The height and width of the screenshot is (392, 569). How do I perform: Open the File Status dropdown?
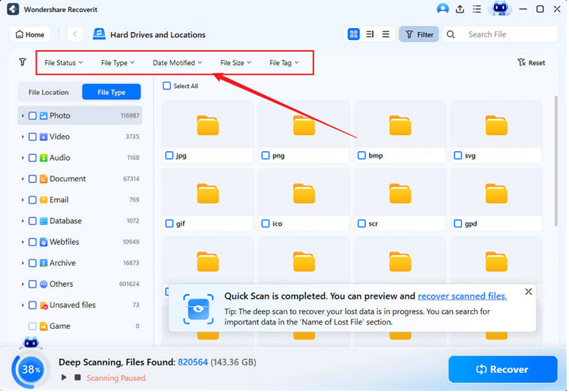pos(64,63)
